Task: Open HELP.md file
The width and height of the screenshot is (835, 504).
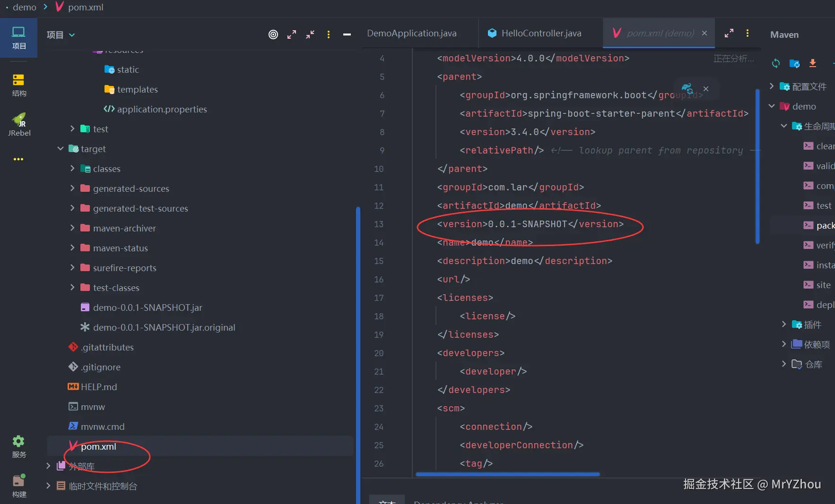Action: point(92,387)
